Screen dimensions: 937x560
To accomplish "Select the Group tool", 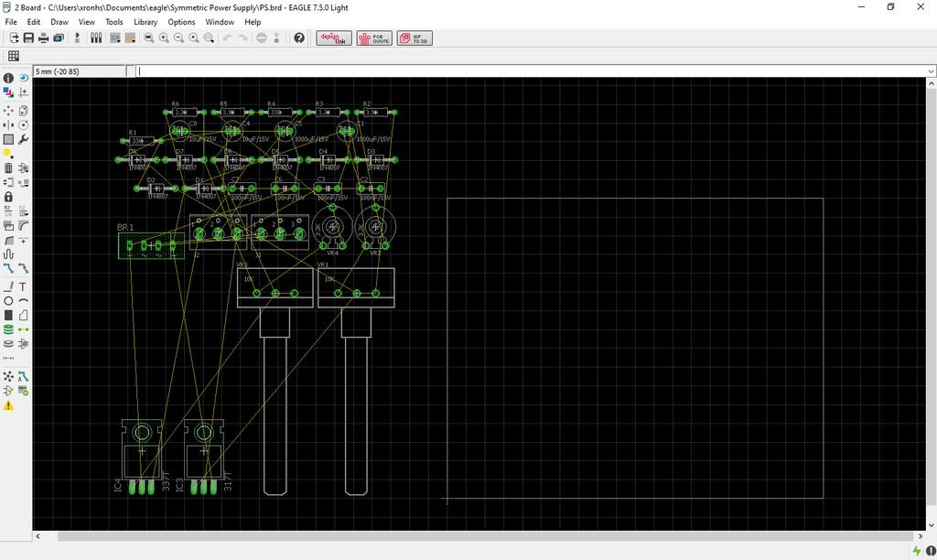I will click(8, 139).
